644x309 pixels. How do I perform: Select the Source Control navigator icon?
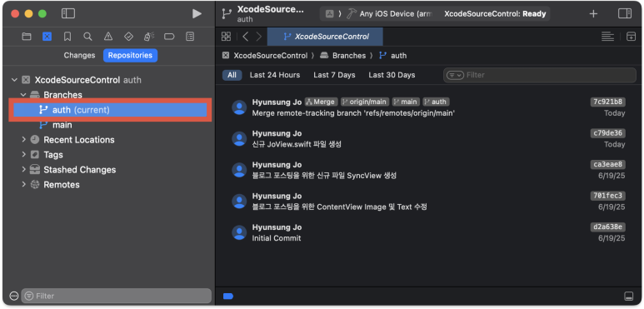[x=47, y=37]
